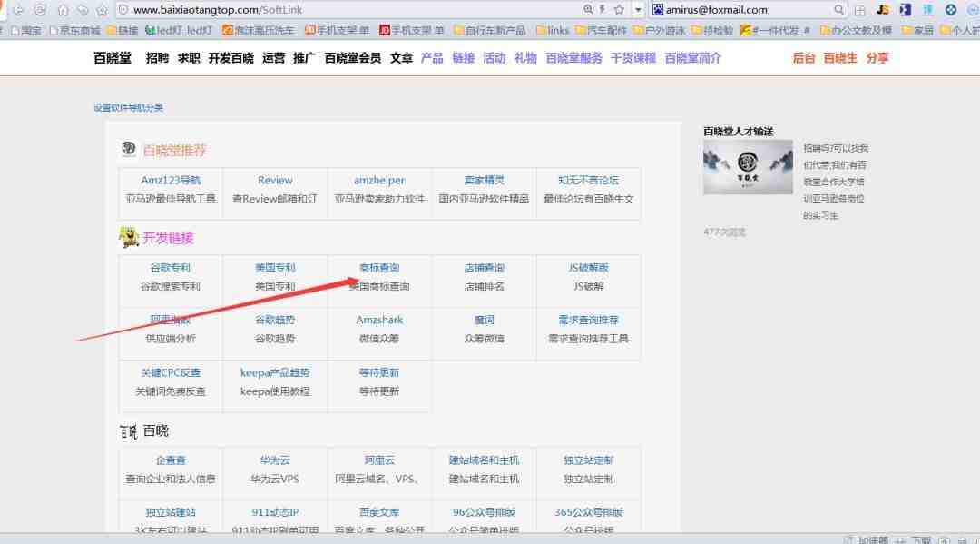Screen dimensions: 980x544
Task: Open the #一件代发_# bookmark
Action: (x=775, y=30)
